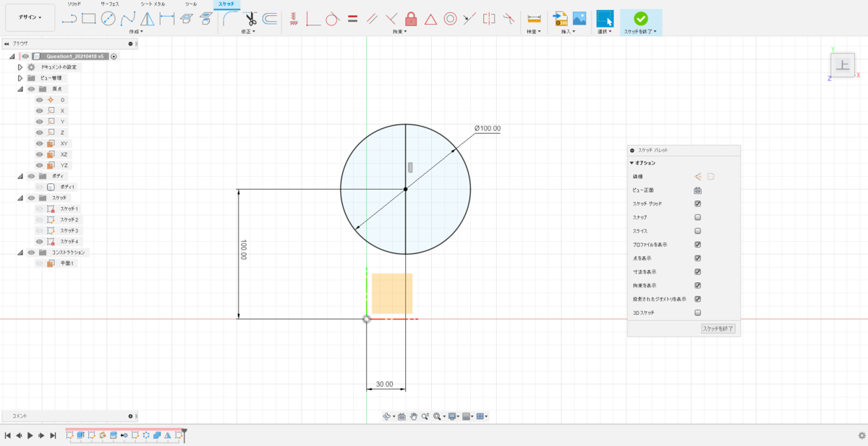Collapse the スケッチ folder in browser
Image resolution: width=868 pixels, height=446 pixels.
pyautogui.click(x=20, y=198)
